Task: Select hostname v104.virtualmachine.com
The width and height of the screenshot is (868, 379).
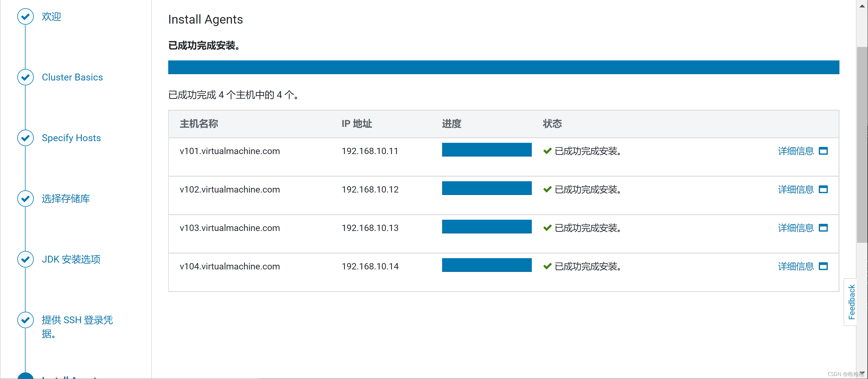Action: click(230, 266)
